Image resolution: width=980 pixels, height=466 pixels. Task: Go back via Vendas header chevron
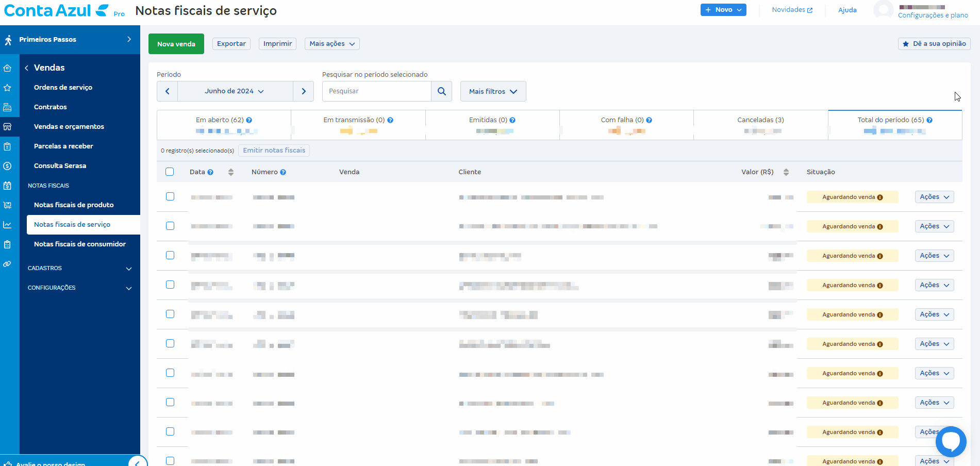click(26, 68)
